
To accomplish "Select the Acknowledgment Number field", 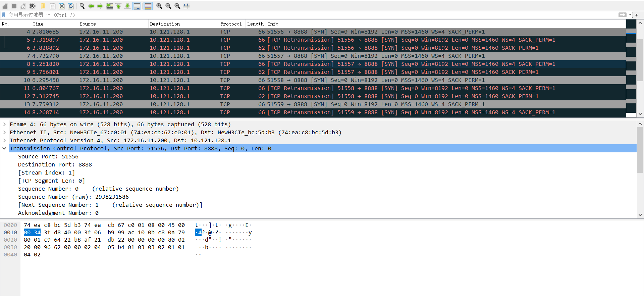I will pos(58,213).
